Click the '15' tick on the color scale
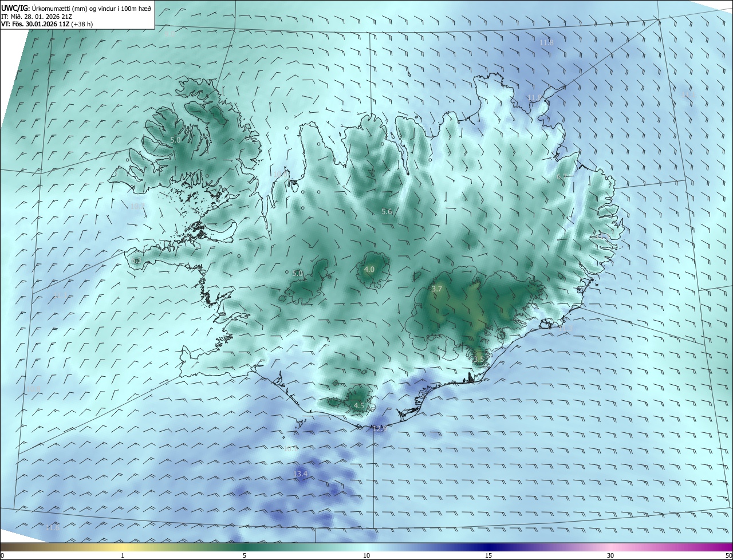Viewport: 733px width, 560px height. coord(488,555)
